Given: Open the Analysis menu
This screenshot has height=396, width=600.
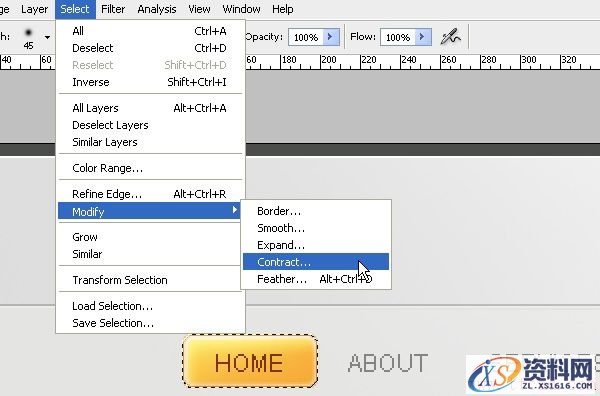Looking at the screenshot, I should (x=157, y=9).
